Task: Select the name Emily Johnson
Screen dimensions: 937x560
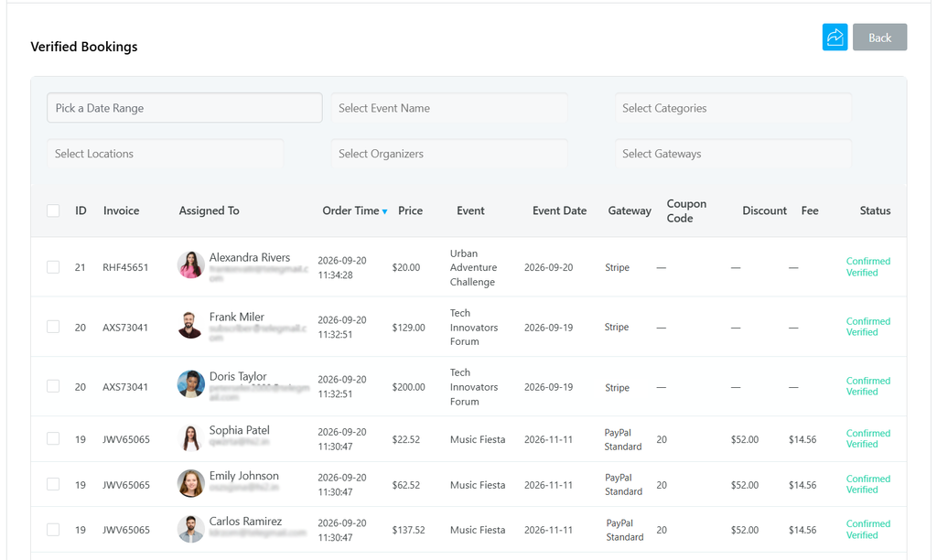Action: 243,476
